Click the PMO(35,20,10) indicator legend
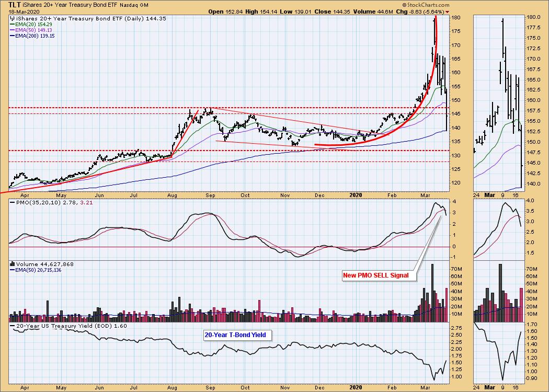The width and height of the screenshot is (549, 392). 51,202
